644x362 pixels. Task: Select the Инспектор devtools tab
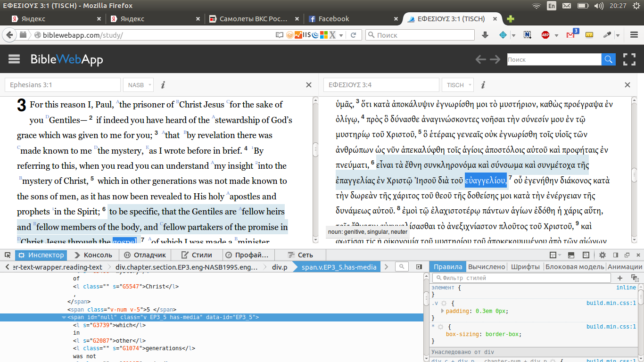click(x=41, y=255)
